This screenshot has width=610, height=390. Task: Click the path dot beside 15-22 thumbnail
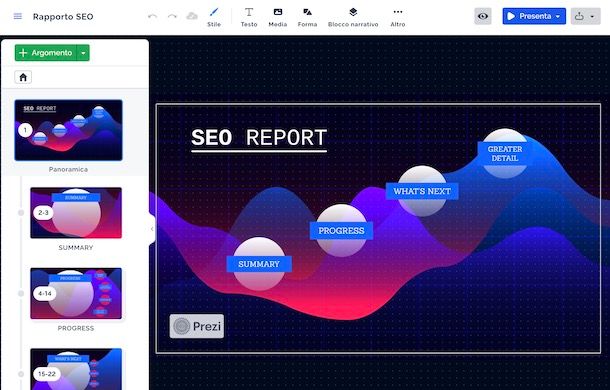(x=21, y=374)
